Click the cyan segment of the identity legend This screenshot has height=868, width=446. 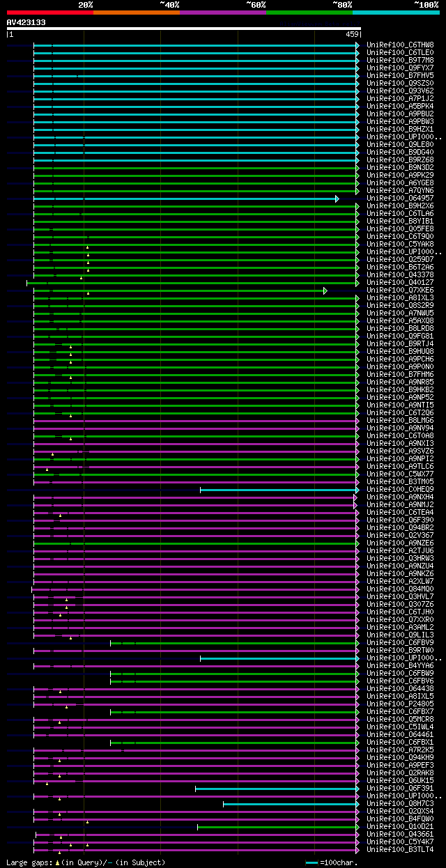395,13
